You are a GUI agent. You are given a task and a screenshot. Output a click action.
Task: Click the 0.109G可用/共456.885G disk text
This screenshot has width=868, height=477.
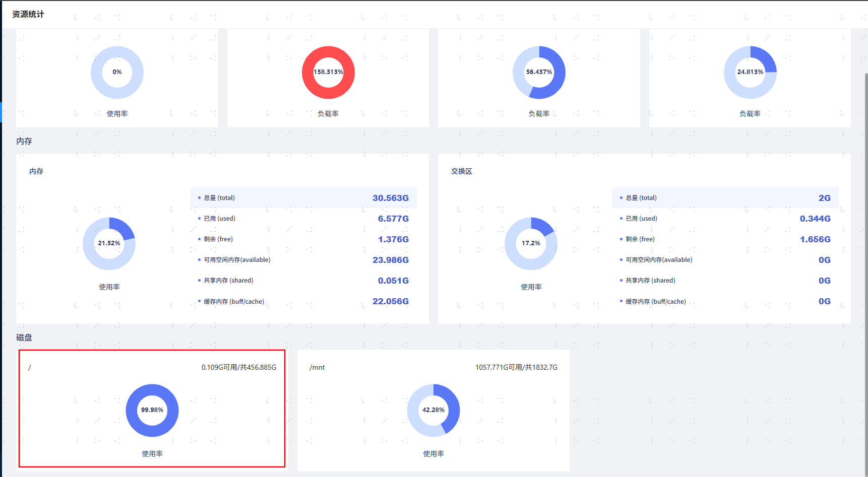[239, 367]
